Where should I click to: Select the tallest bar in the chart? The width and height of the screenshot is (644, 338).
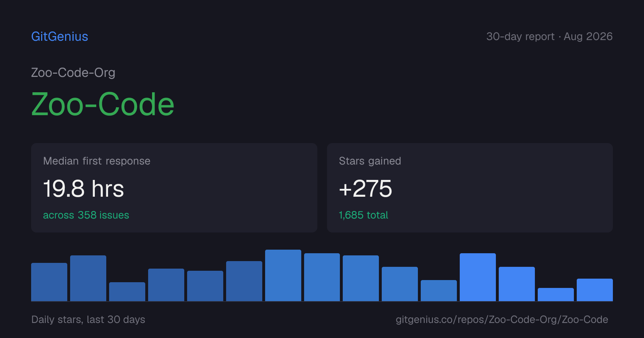tap(283, 275)
